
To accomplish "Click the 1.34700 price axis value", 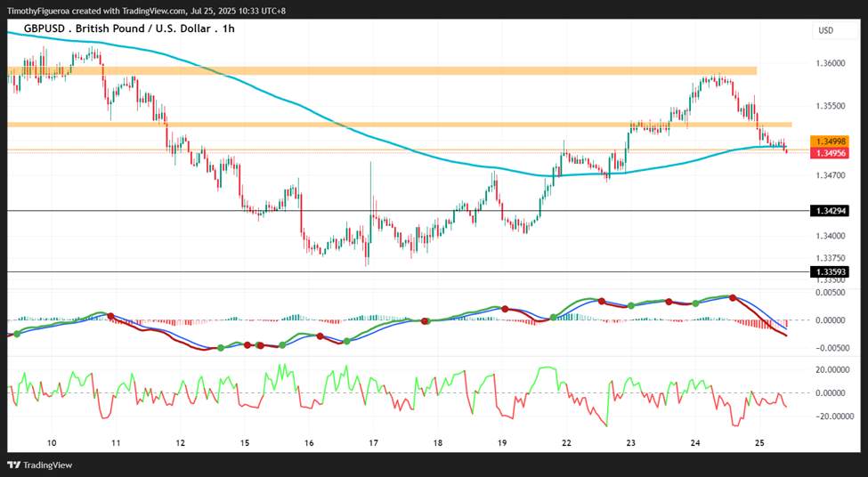I will pyautogui.click(x=831, y=175).
